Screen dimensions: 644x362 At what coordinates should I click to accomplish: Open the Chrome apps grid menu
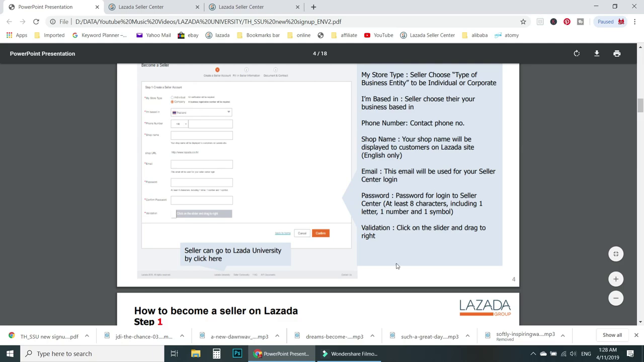tap(9, 35)
